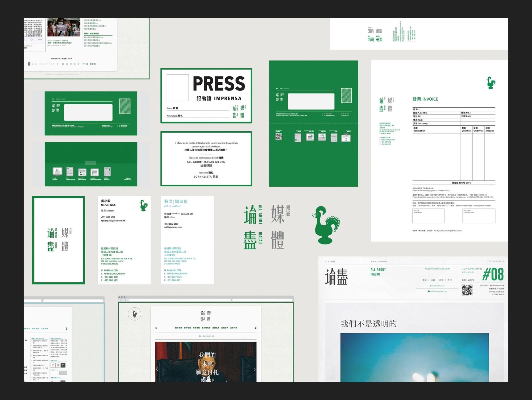Click the protest photo thumbnail

click(x=64, y=27)
